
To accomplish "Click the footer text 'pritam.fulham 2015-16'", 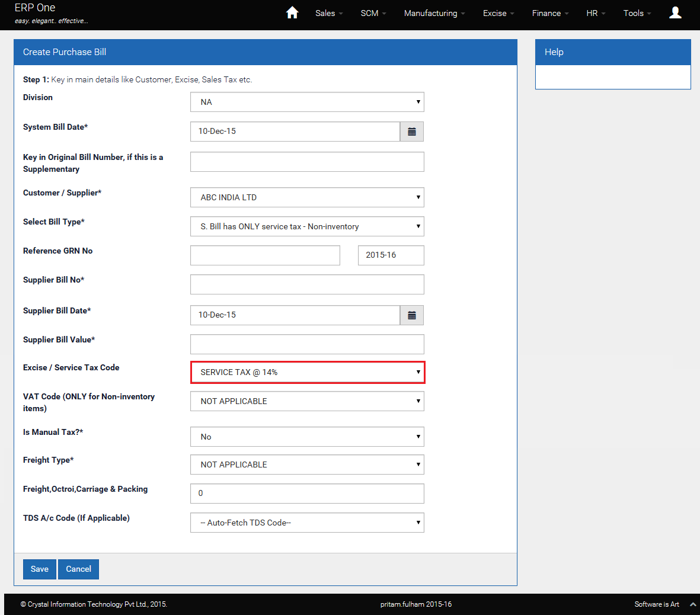I will 416,604.
